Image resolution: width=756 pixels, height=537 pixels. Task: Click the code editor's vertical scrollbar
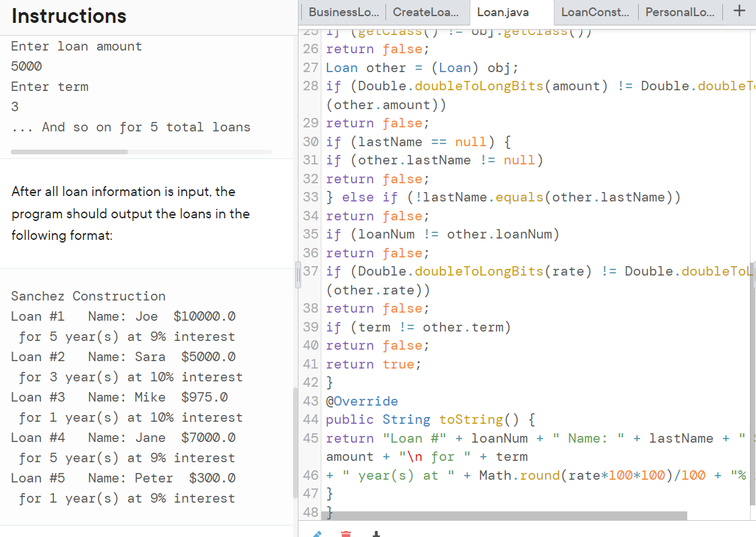[753, 383]
